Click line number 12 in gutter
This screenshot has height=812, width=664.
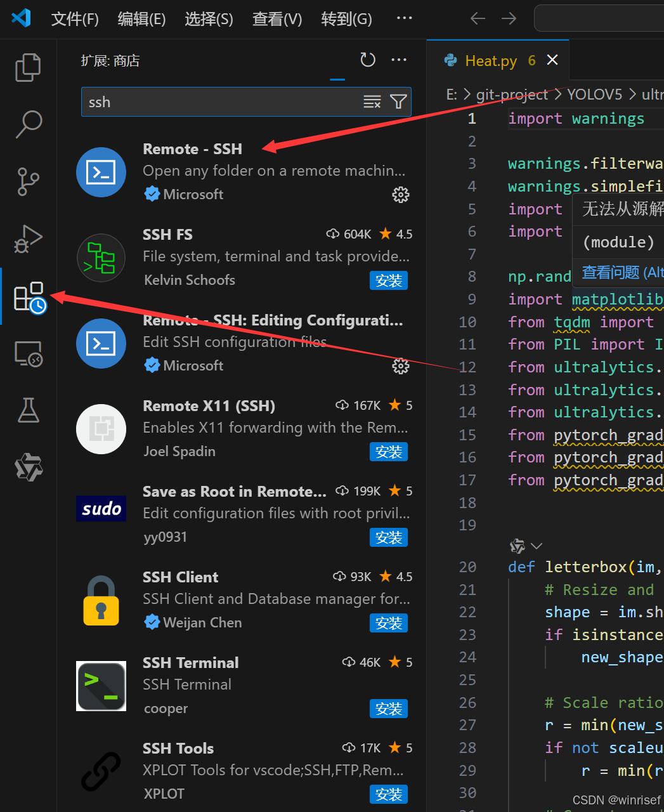467,367
